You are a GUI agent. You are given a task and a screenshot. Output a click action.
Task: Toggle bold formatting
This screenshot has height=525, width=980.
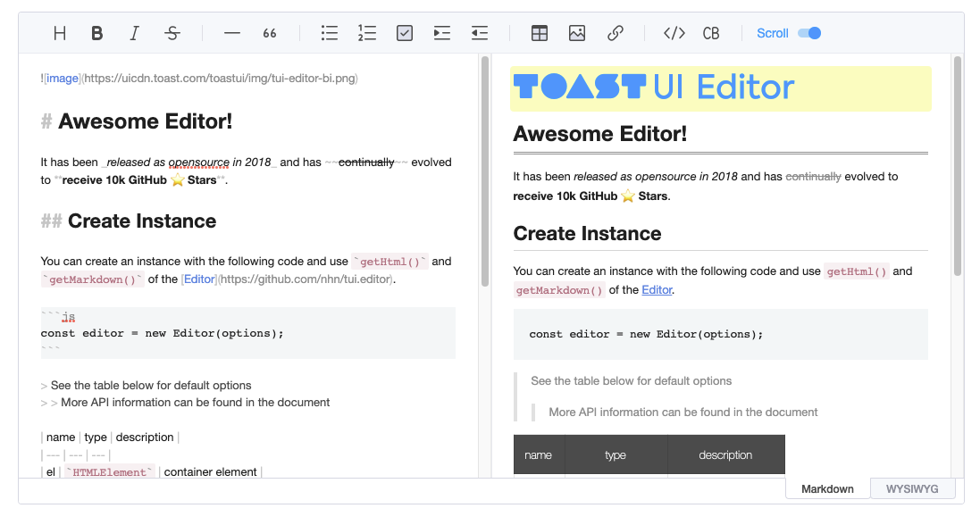(96, 33)
